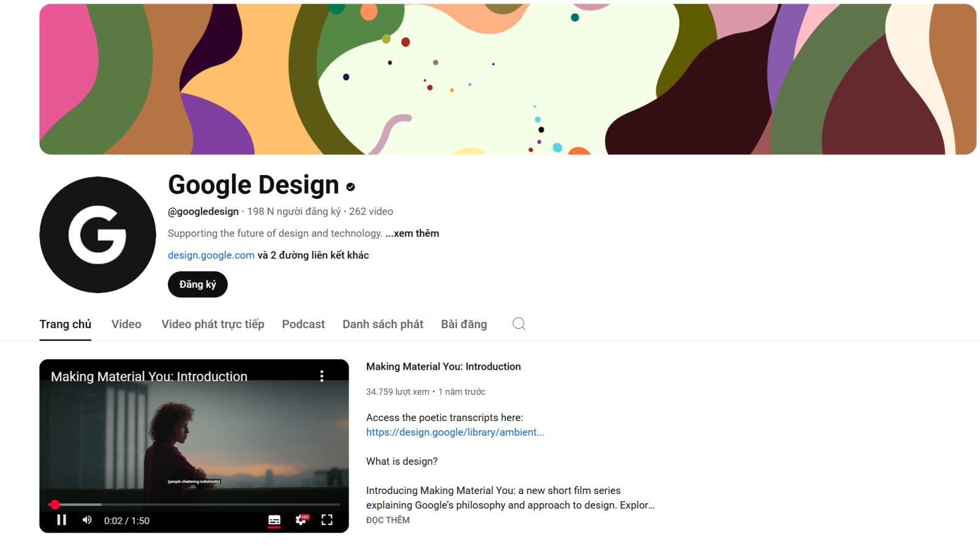
Task: Switch to the Video tab
Action: tap(126, 324)
